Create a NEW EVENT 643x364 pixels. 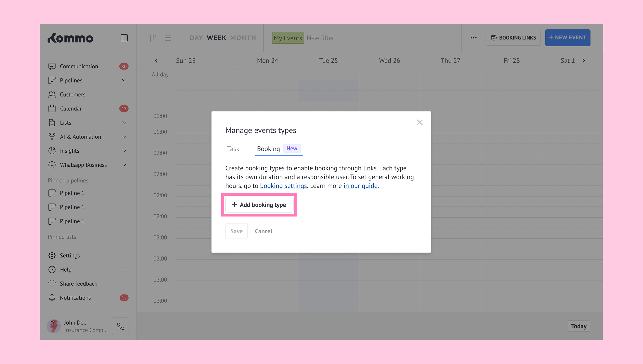568,38
